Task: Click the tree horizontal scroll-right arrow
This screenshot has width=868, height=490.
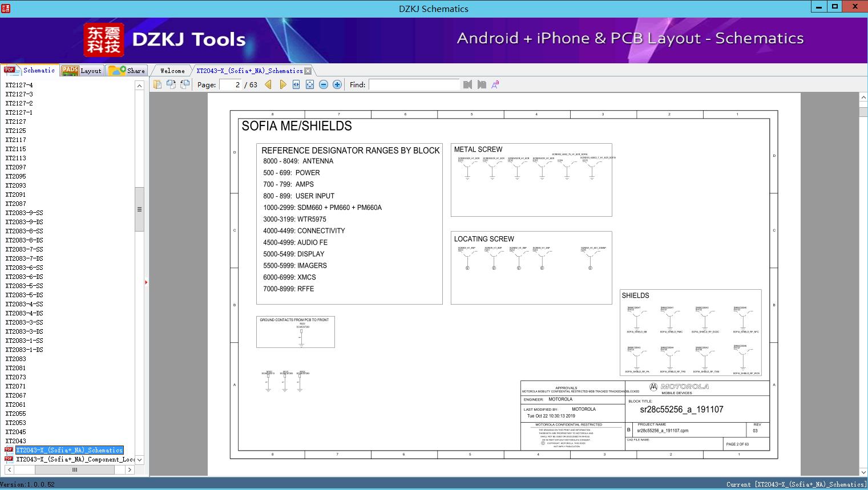Action: click(x=130, y=469)
